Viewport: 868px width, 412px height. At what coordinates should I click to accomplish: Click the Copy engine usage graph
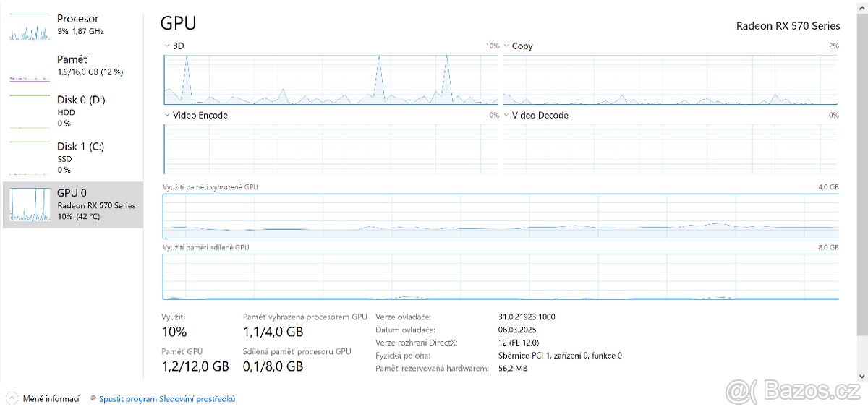(671, 79)
